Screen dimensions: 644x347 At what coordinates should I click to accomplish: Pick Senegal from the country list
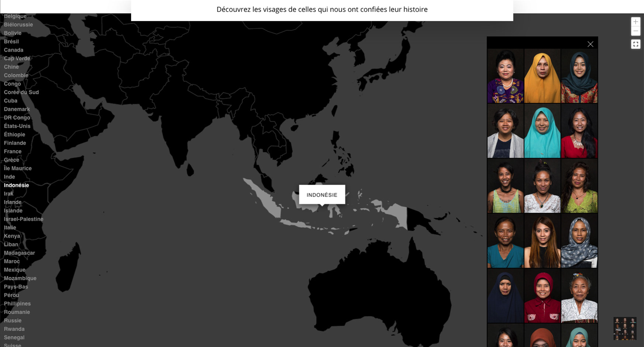pyautogui.click(x=14, y=338)
